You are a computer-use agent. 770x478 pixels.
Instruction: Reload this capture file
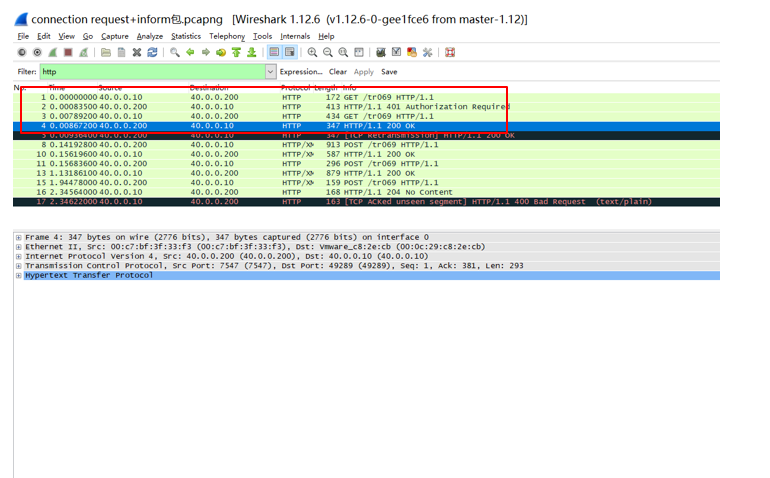click(152, 52)
